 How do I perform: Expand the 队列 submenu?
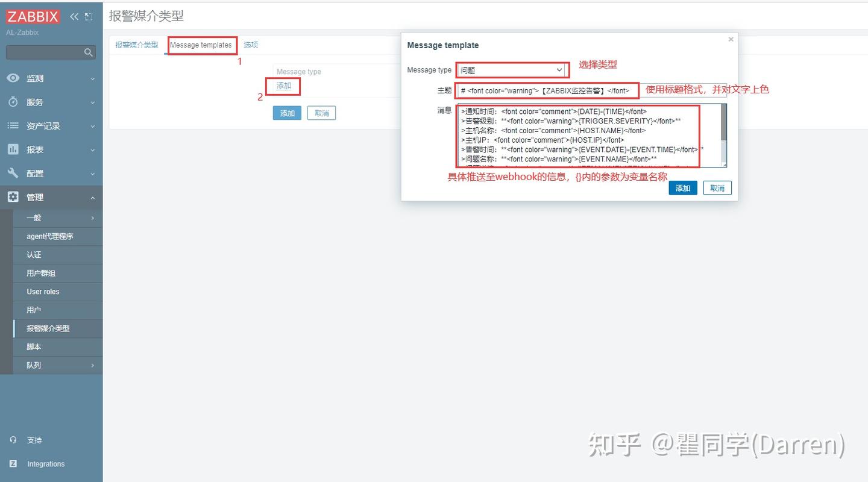pyautogui.click(x=33, y=365)
